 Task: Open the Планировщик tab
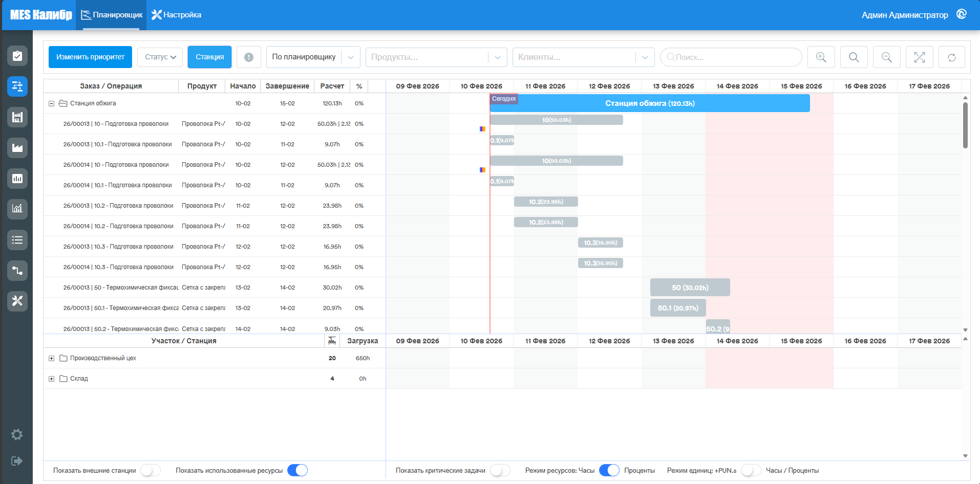point(112,15)
